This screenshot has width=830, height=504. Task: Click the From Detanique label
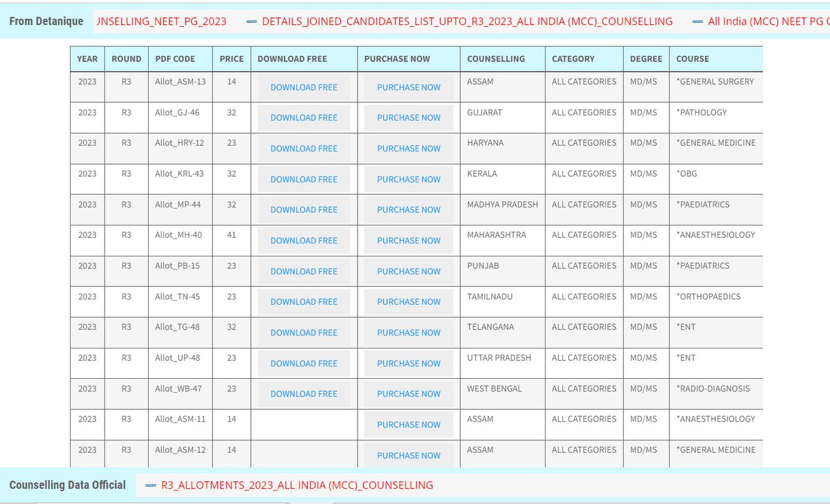(x=46, y=21)
